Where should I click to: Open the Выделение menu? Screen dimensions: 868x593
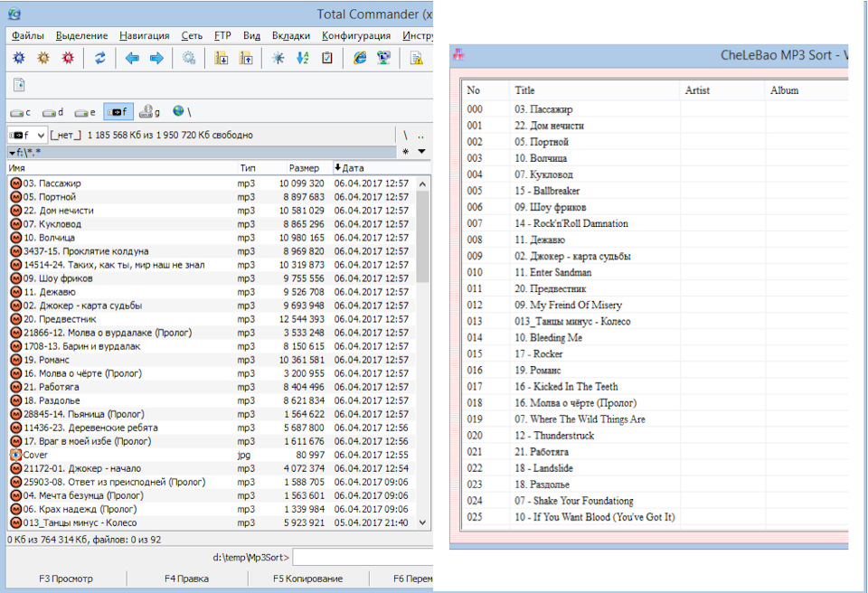tap(82, 35)
